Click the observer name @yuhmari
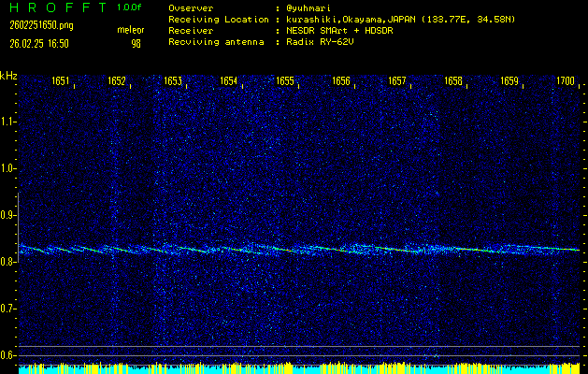 tap(311, 7)
